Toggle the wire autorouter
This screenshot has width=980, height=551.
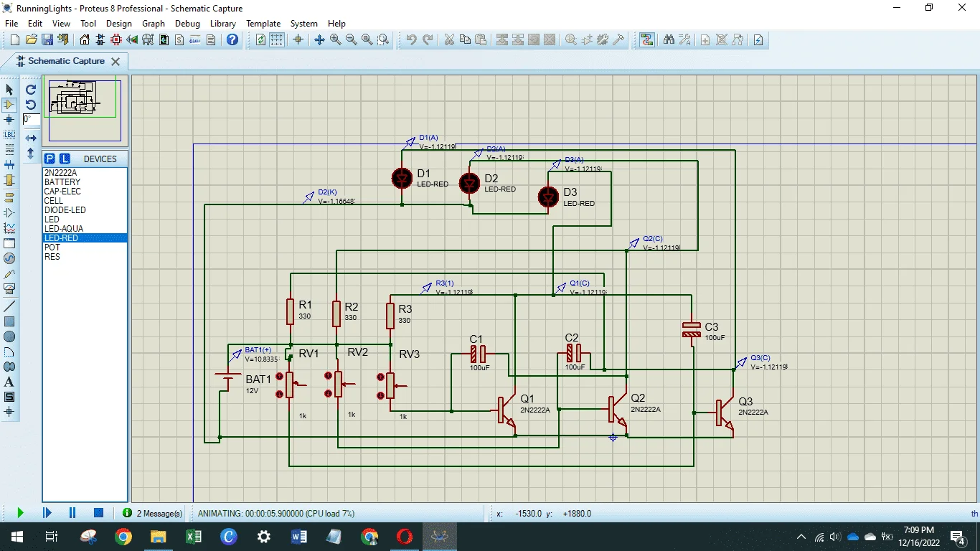(x=647, y=39)
